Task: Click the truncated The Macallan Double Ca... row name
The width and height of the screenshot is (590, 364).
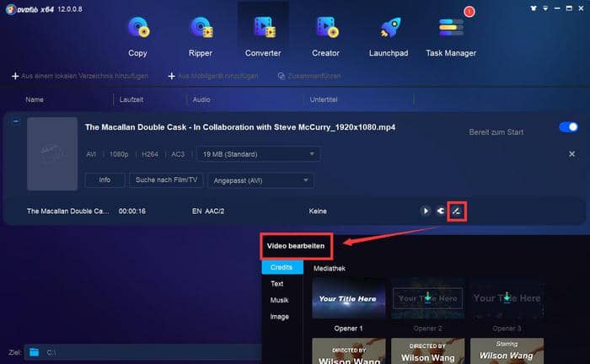Action: click(x=68, y=211)
